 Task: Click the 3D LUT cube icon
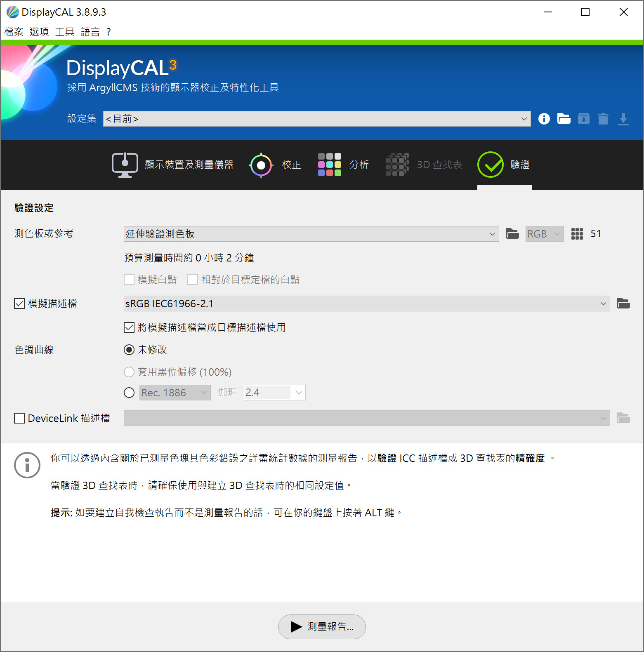pyautogui.click(x=397, y=165)
